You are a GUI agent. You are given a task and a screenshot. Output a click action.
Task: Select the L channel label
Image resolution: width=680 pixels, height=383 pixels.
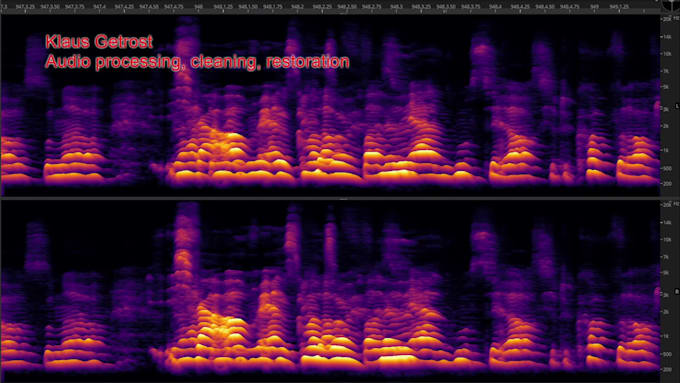pos(677,106)
